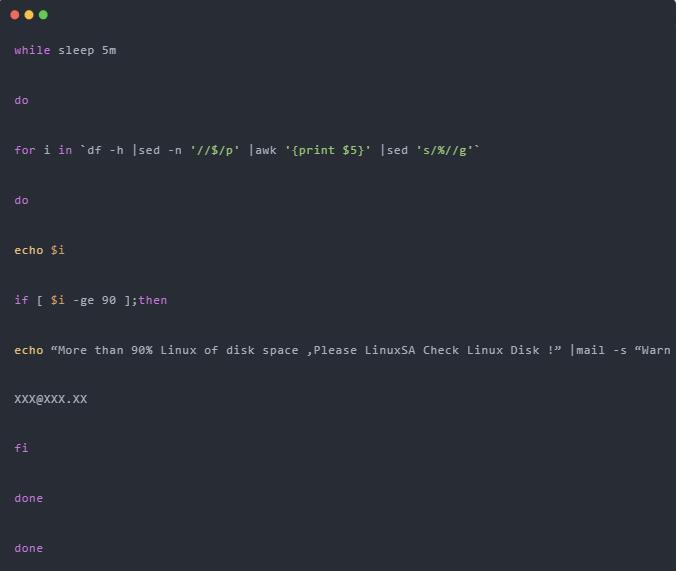Viewport: 677px width, 571px height.
Task: Click the 'echo $i' line
Action: point(39,250)
